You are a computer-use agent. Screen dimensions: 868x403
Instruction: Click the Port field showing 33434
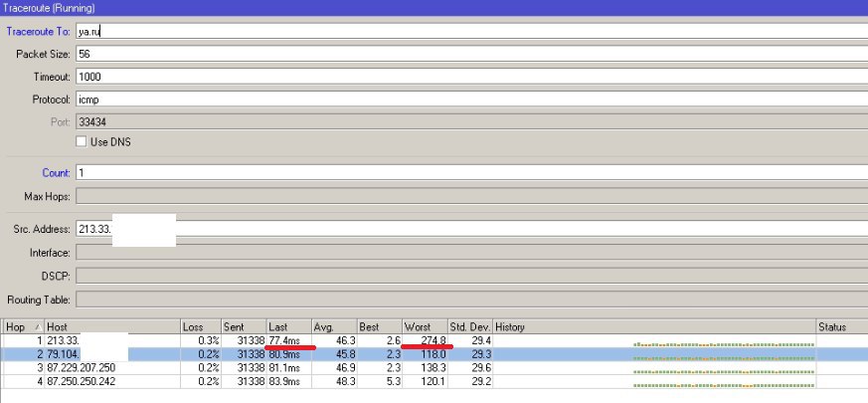coord(471,122)
